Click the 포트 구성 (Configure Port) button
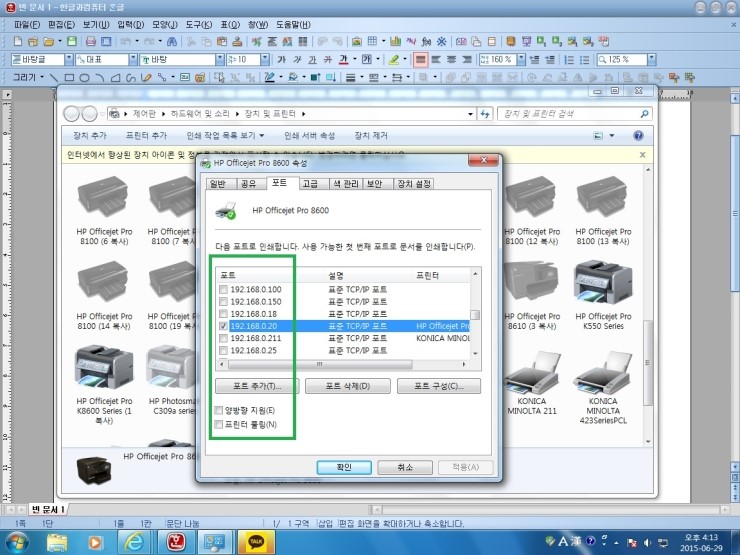The height and width of the screenshot is (555, 740). [438, 386]
